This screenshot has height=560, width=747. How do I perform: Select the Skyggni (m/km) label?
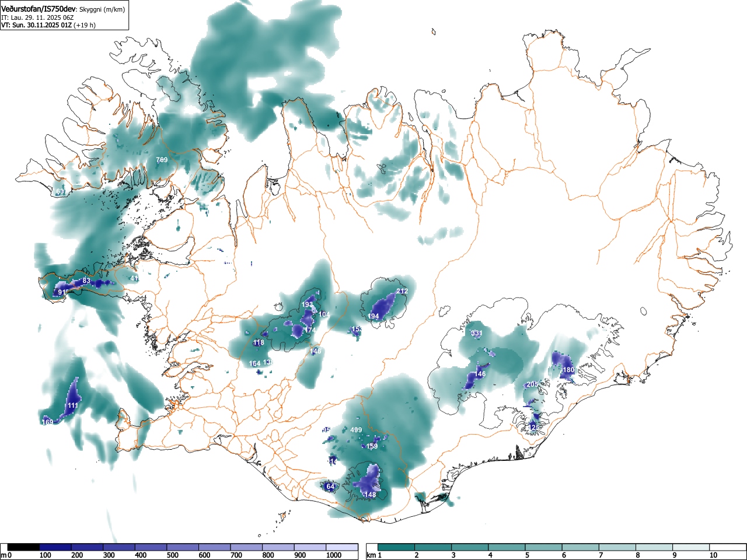(102, 9)
